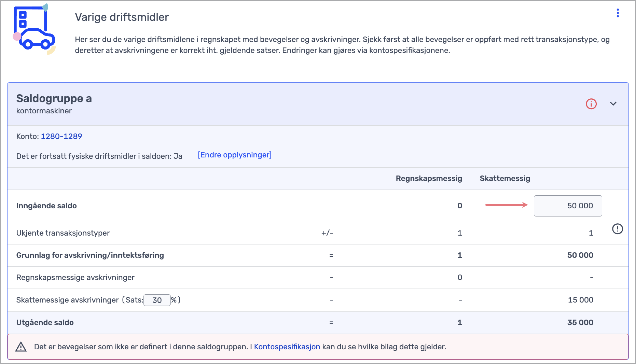Click Grunnlag for avskrivning/inntektsføring row label
Screen dimensions: 636x364
tap(90, 255)
